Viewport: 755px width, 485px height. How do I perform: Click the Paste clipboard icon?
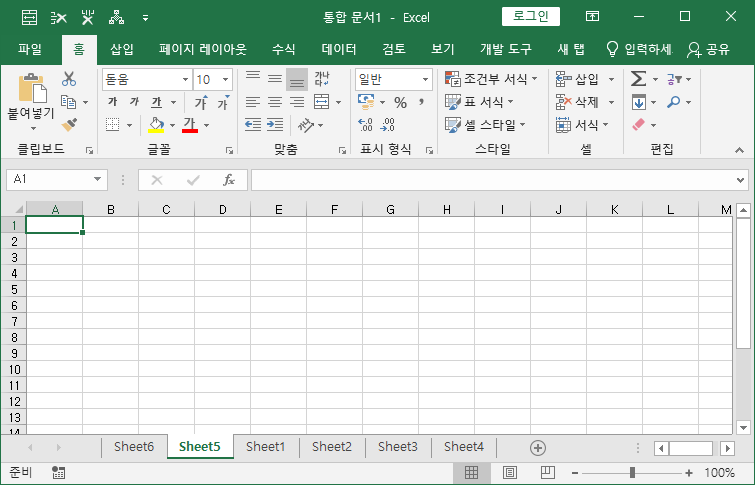tap(32, 89)
